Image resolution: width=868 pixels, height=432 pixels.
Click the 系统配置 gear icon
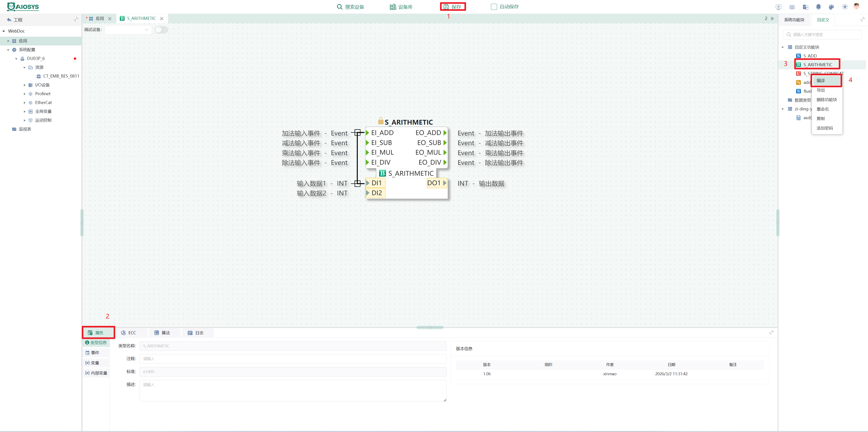pyautogui.click(x=14, y=50)
